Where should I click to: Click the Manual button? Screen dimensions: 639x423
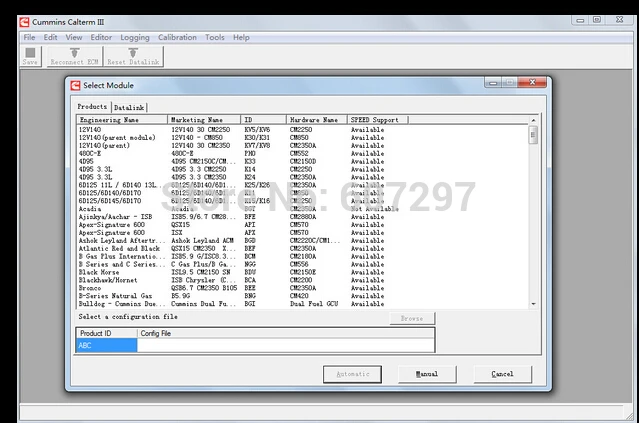tap(427, 374)
